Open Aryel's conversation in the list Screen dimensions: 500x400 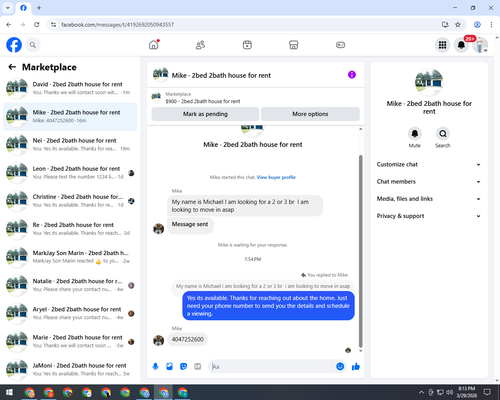(70, 313)
